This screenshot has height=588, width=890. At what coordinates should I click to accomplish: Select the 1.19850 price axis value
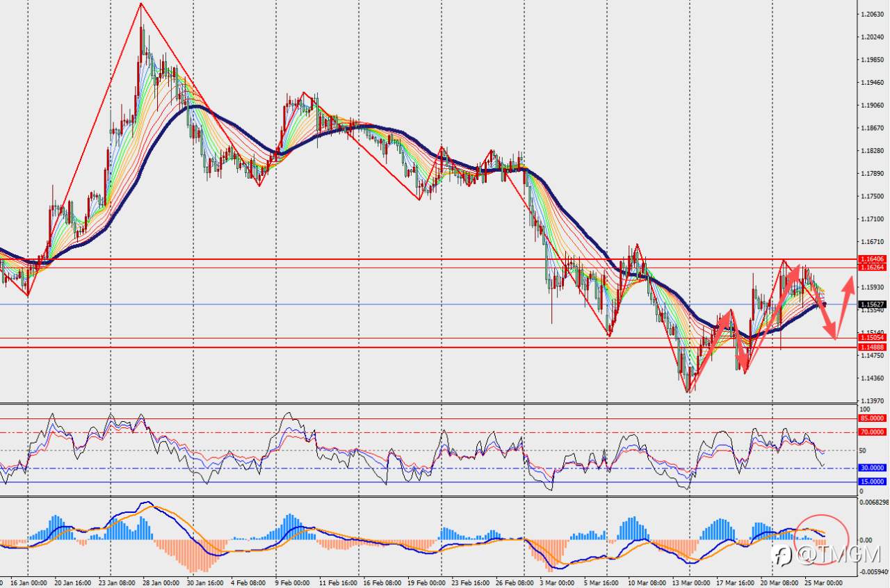coord(873,60)
